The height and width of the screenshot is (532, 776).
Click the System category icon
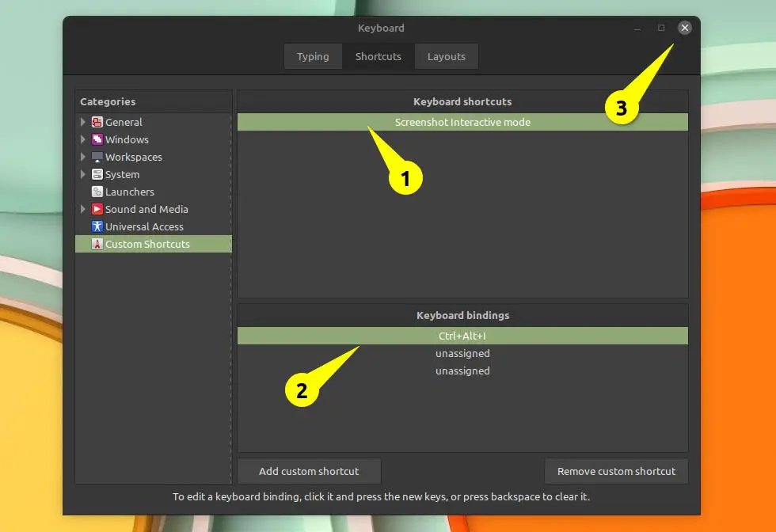tap(97, 174)
